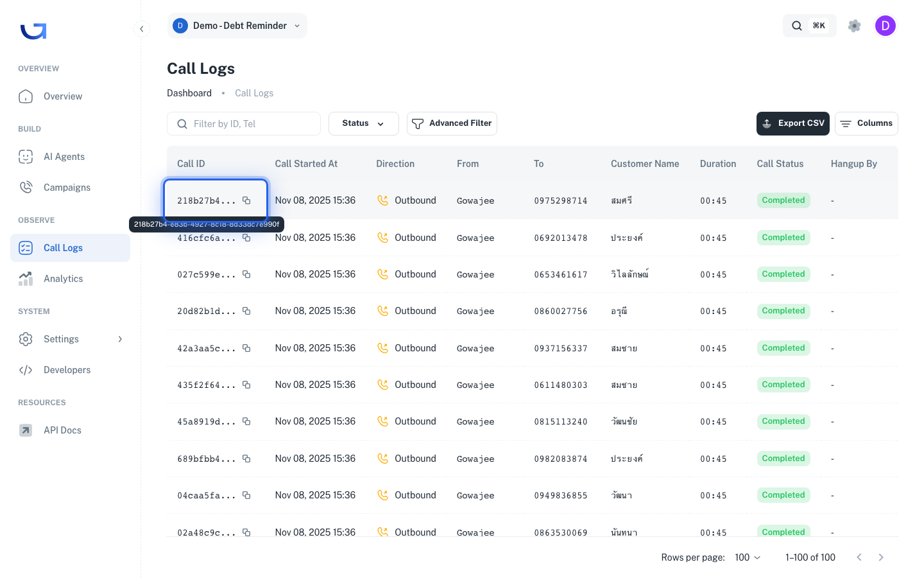Copy Call ID 027c599e
924x578 pixels.
point(246,274)
